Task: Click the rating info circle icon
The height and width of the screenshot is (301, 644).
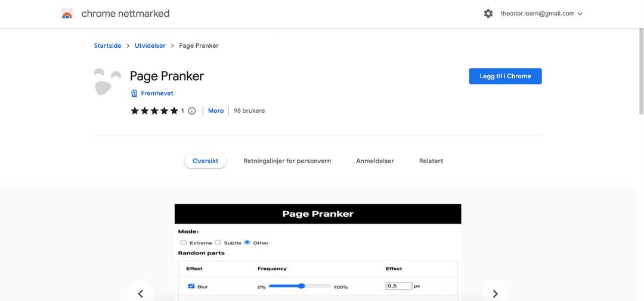Action: click(x=192, y=110)
